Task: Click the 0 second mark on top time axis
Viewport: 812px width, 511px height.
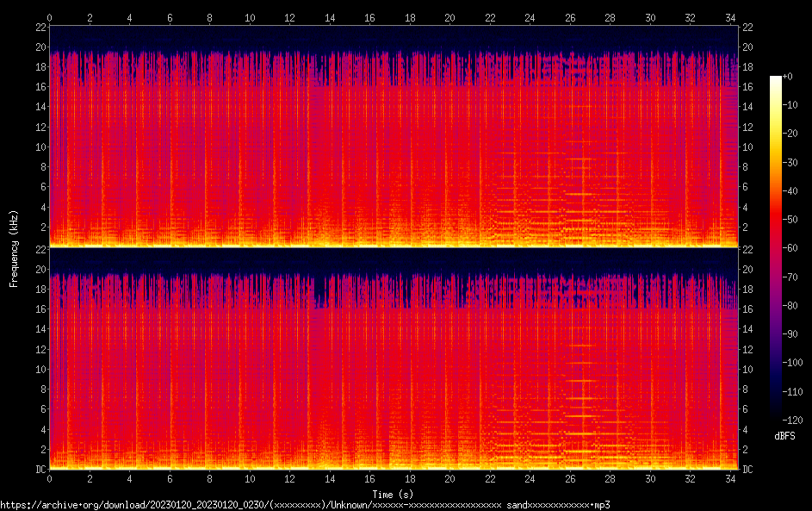Action: 50,17
